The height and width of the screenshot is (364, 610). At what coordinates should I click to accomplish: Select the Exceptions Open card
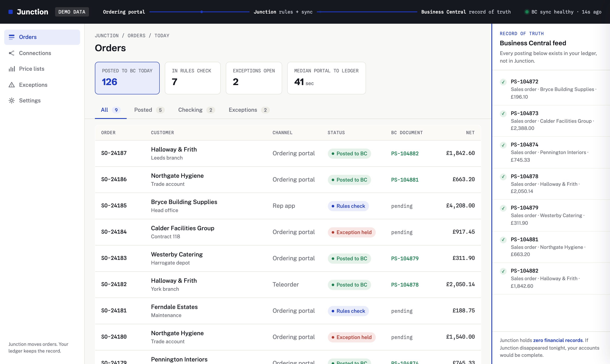tap(254, 78)
